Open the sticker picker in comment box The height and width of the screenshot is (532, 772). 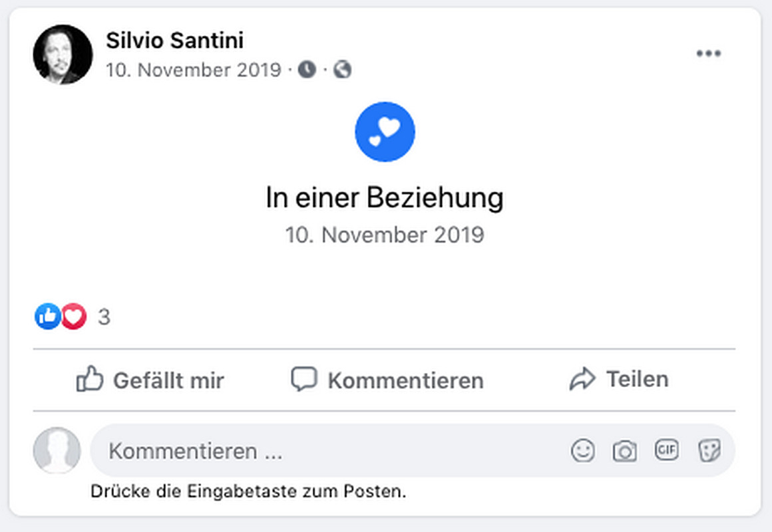709,451
